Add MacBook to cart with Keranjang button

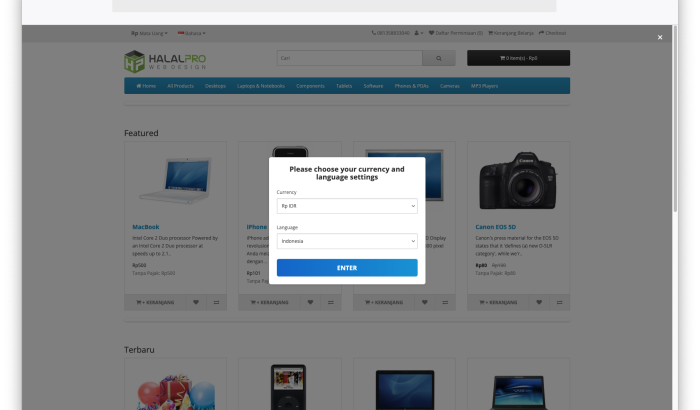coord(155,302)
